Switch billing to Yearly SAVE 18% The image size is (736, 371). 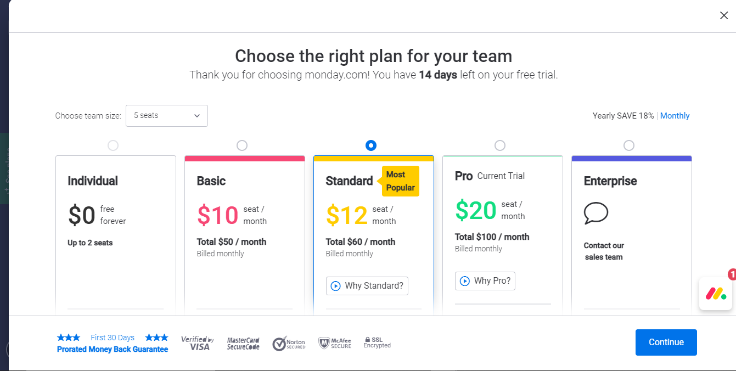623,116
